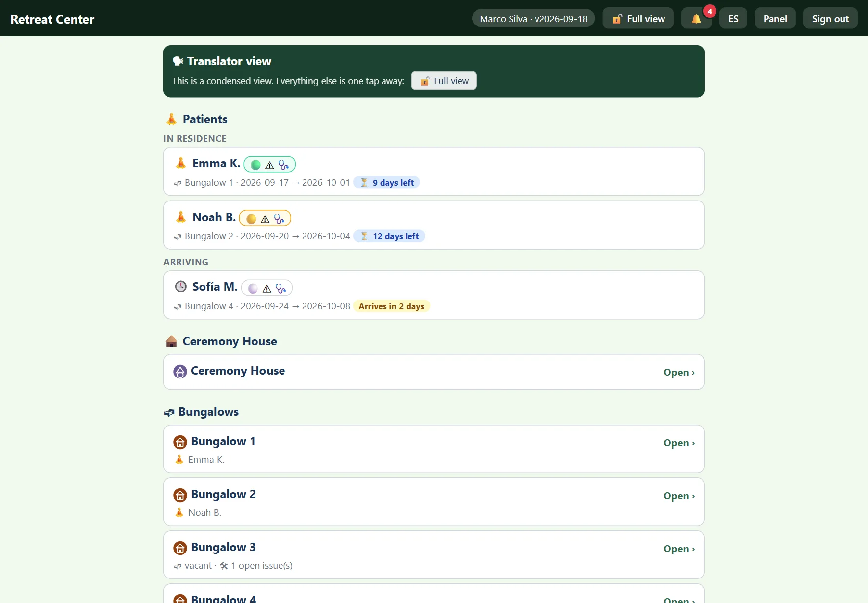Open the Bungalow 1 card
Viewport: 868px width, 603px height.
click(434, 449)
